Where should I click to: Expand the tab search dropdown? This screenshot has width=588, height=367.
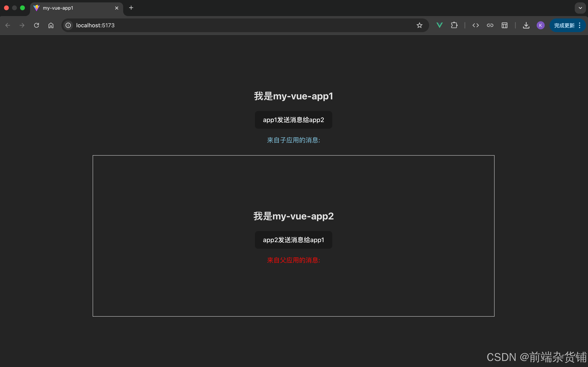pos(580,8)
